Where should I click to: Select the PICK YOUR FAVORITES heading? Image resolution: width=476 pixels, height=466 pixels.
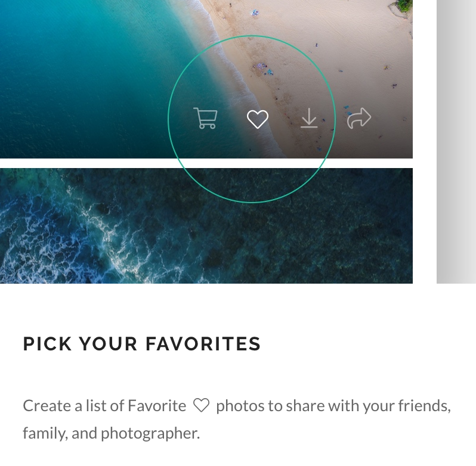pyautogui.click(x=142, y=344)
